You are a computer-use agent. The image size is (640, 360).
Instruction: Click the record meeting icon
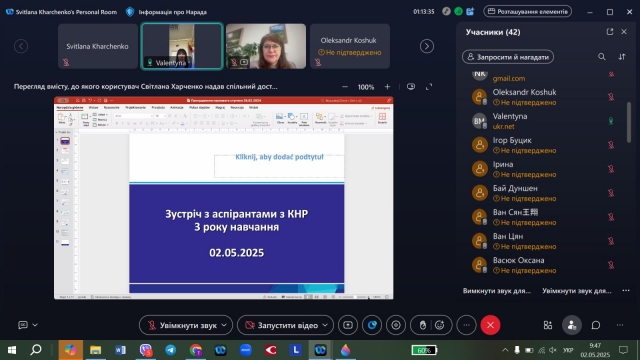pos(396,325)
